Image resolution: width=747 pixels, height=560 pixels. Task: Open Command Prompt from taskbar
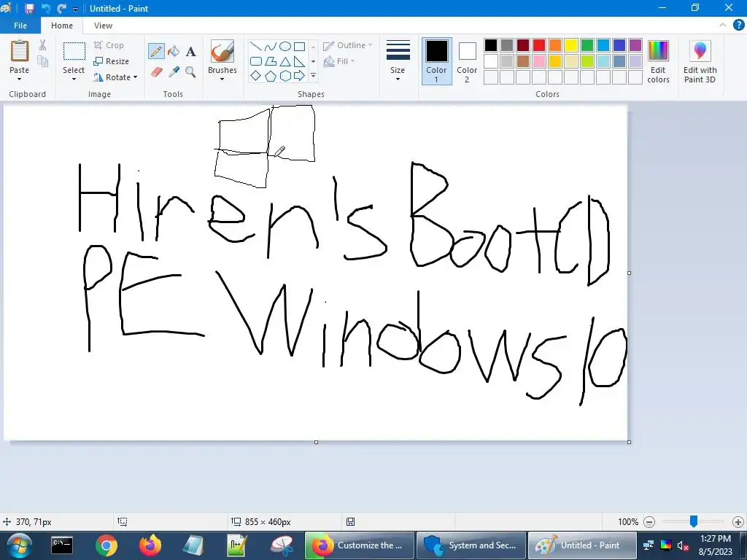pos(62,545)
